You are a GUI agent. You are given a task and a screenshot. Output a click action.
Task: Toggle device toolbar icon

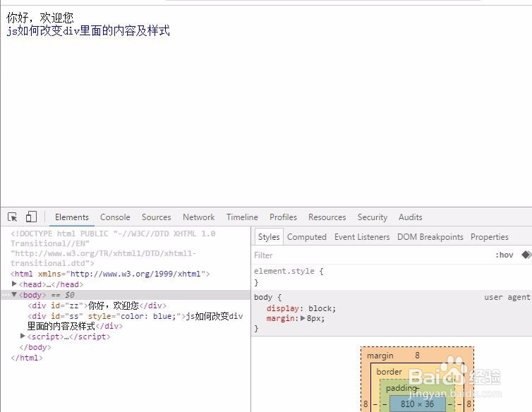[31, 217]
